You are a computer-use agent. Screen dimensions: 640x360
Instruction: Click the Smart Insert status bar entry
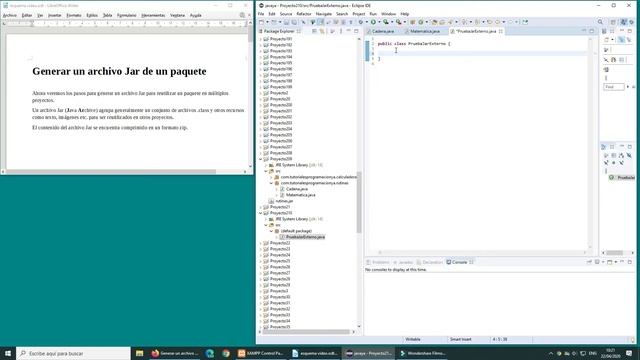(460, 339)
